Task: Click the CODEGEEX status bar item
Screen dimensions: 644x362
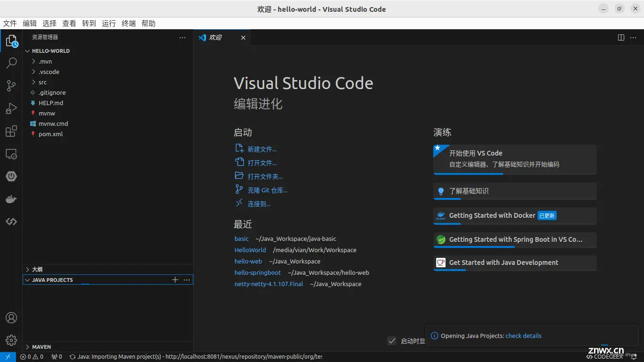Action: [x=604, y=357]
